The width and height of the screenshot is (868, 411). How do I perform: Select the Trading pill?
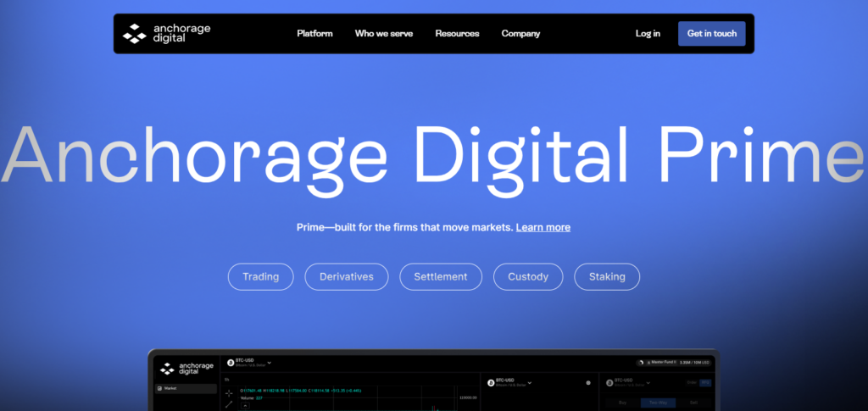click(x=261, y=276)
